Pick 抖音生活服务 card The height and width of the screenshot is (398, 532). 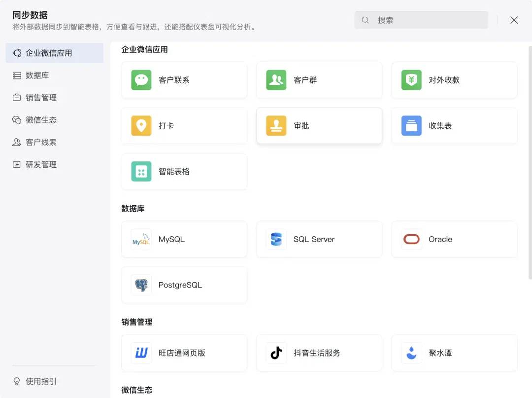pyautogui.click(x=319, y=353)
